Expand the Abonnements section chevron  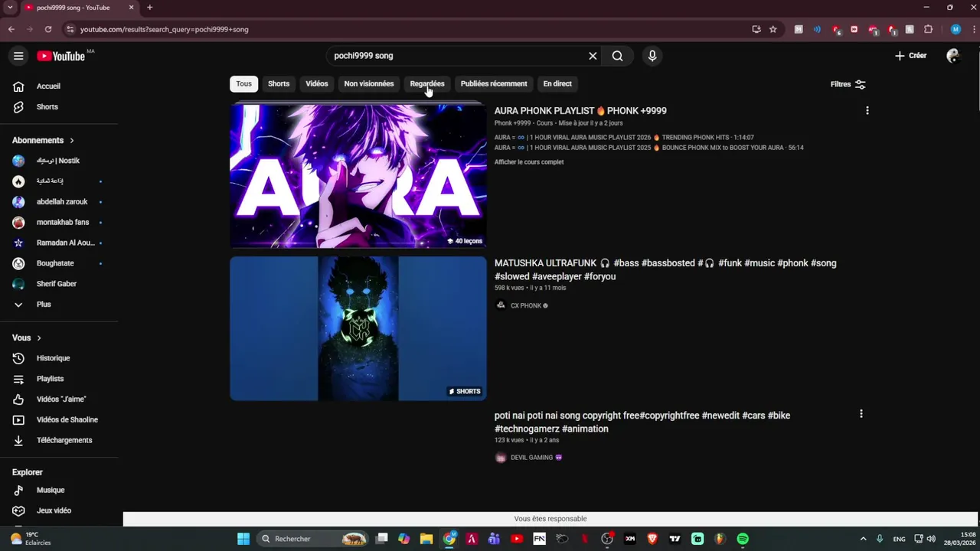click(72, 141)
